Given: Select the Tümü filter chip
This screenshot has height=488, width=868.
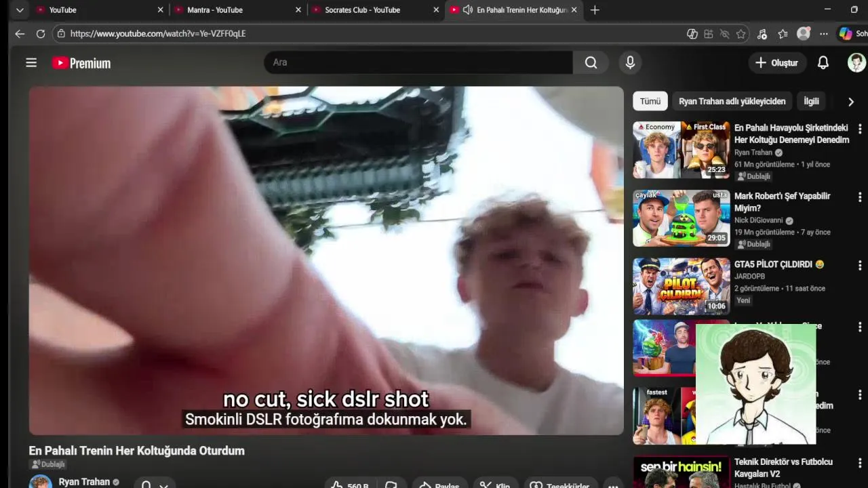Looking at the screenshot, I should click(x=650, y=101).
